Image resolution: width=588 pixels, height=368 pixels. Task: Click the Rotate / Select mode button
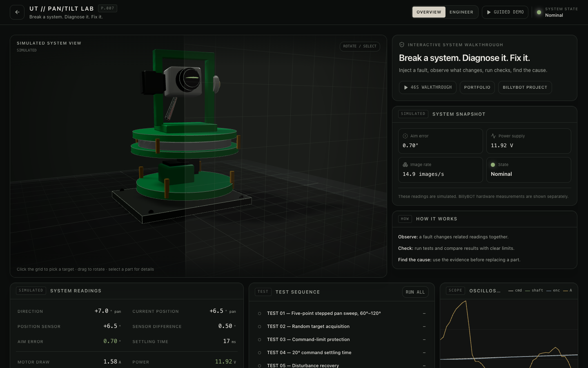(x=360, y=47)
